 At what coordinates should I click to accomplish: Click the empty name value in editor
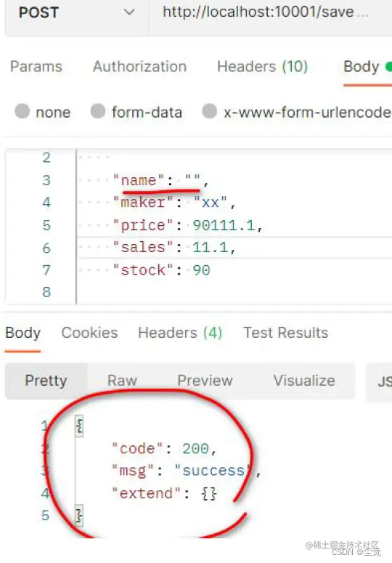click(x=192, y=179)
